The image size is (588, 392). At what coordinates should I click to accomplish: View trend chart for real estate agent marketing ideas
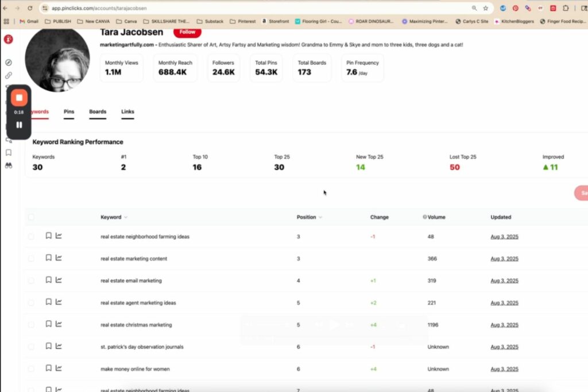pyautogui.click(x=59, y=302)
